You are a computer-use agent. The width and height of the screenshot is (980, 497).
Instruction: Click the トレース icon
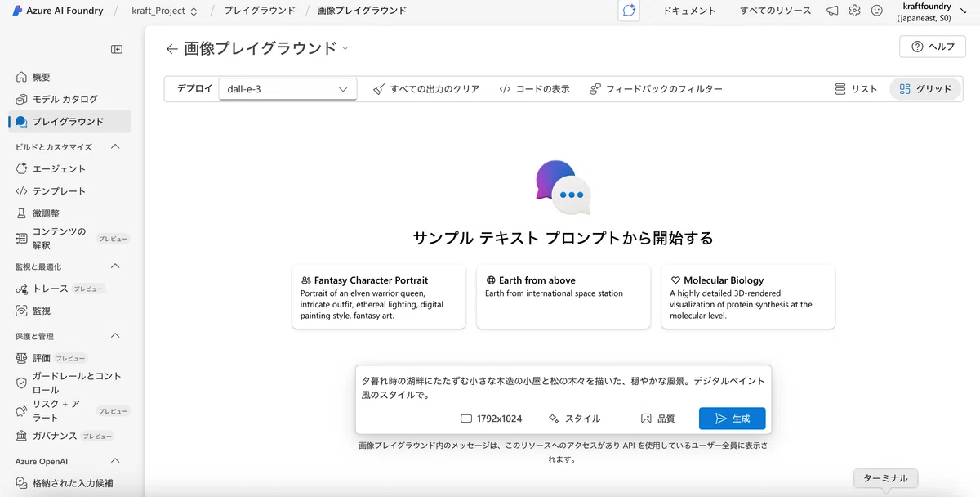pyautogui.click(x=22, y=289)
